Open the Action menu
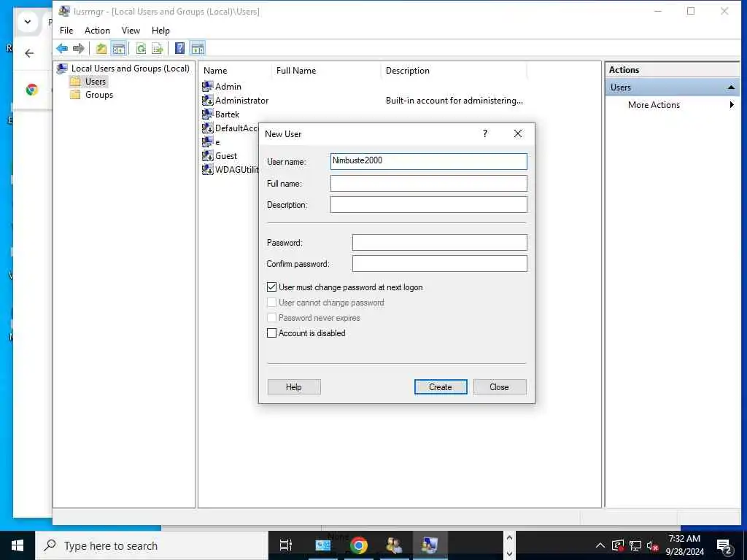Image resolution: width=747 pixels, height=560 pixels. (x=97, y=31)
